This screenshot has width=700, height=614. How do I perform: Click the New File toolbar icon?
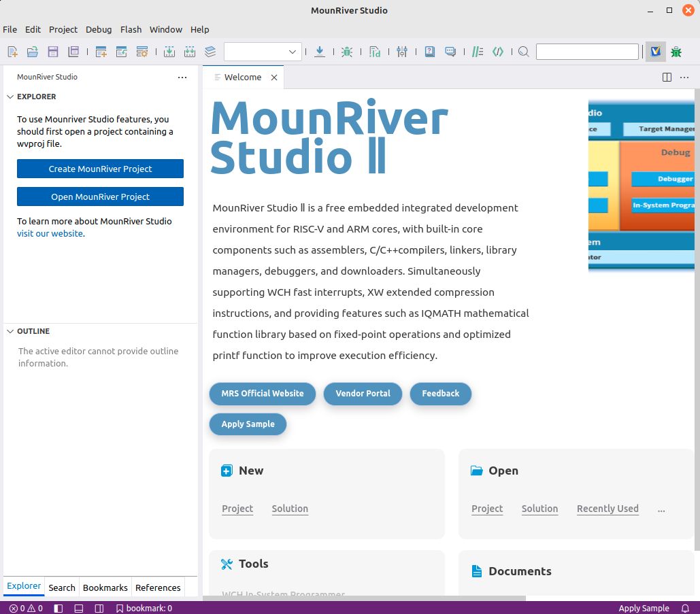(x=13, y=52)
